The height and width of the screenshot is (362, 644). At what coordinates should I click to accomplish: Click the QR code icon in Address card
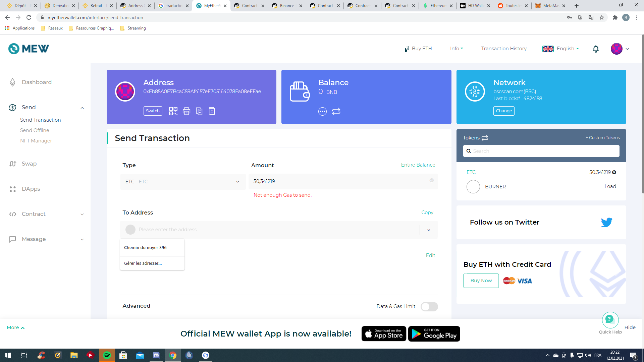(x=173, y=111)
